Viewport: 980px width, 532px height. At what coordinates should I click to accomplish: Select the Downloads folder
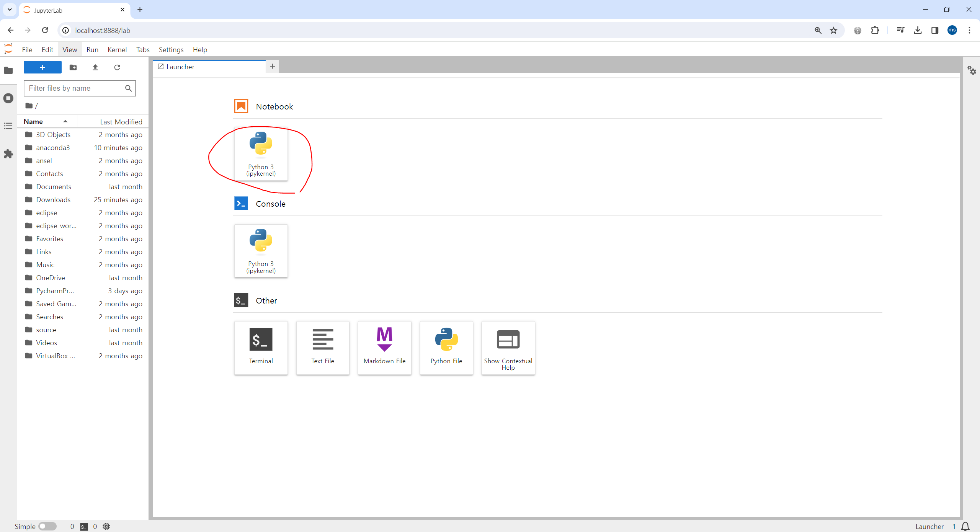click(83, 200)
